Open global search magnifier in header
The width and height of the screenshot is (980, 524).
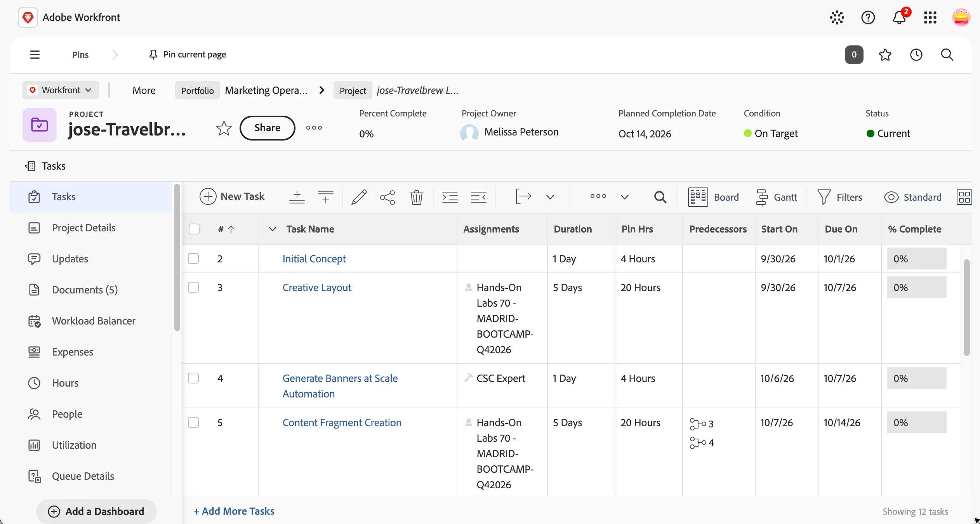click(x=947, y=55)
